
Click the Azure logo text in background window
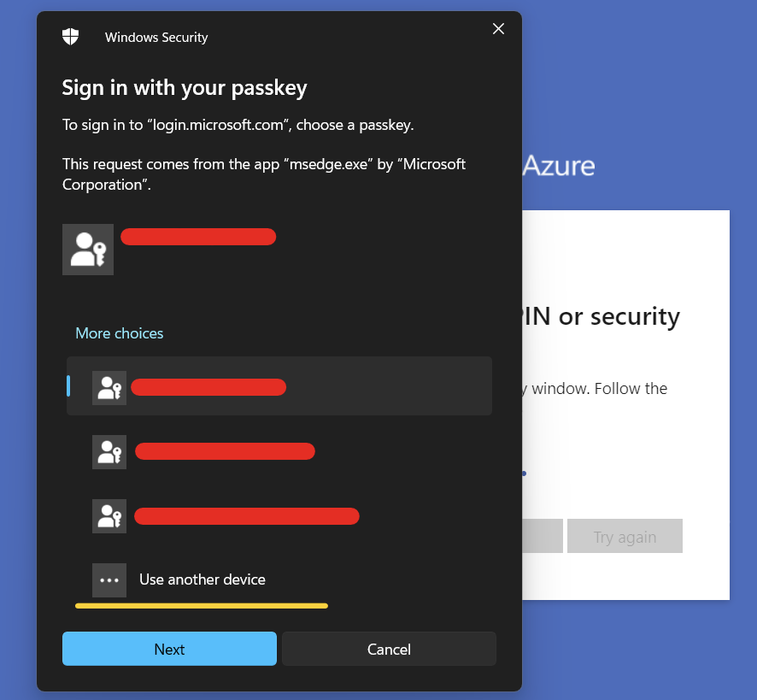559,166
